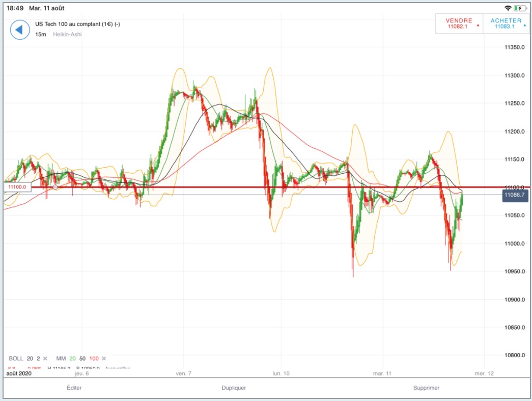Select the green MM 20 period value

coord(72,358)
